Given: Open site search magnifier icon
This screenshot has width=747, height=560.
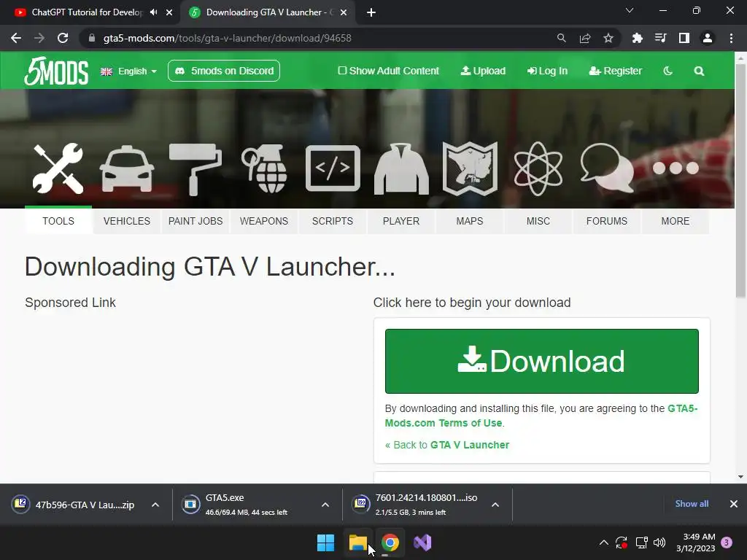Looking at the screenshot, I should click(699, 71).
